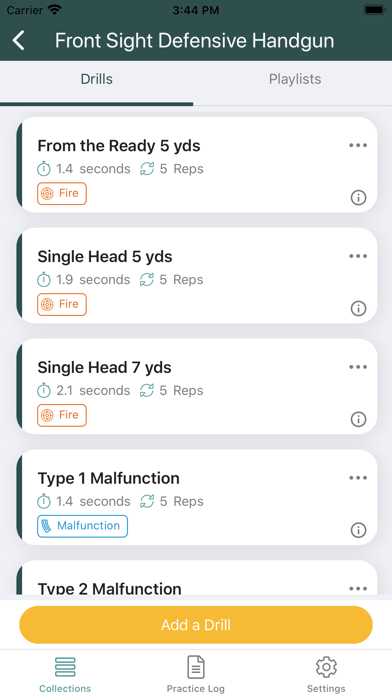The height and width of the screenshot is (696, 392).
Task: Open info for Single Head 7 yds
Action: [x=358, y=419]
